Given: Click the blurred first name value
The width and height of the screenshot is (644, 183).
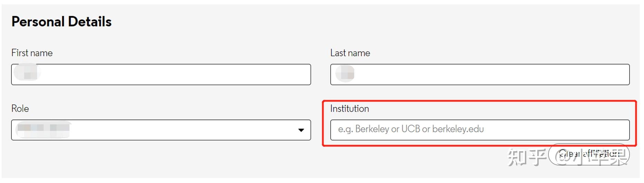Looking at the screenshot, I should [x=27, y=73].
